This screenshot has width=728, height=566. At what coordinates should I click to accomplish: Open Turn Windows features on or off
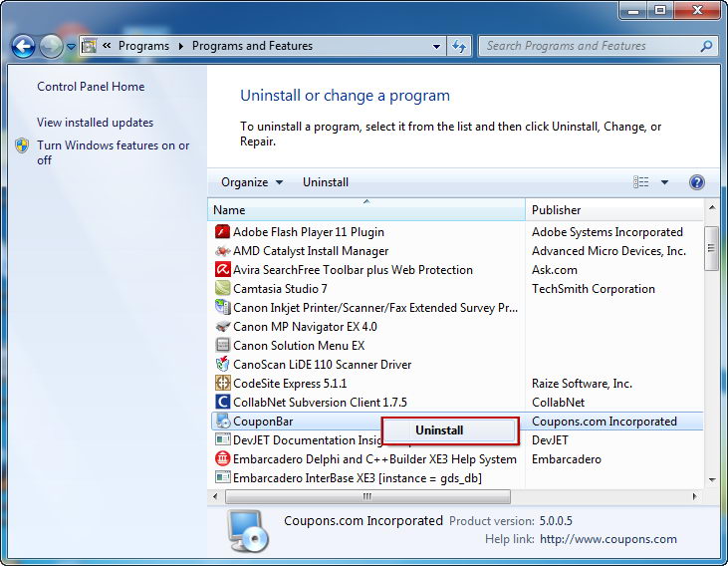point(113,152)
